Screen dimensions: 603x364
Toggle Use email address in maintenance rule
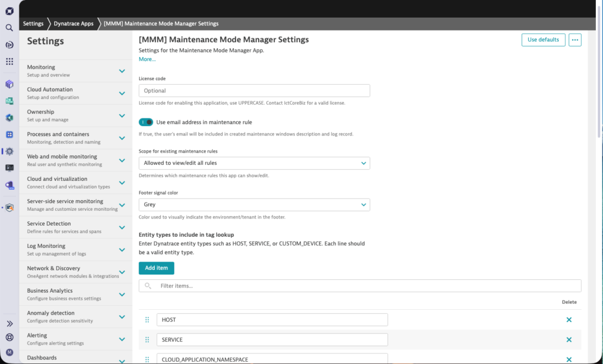(145, 122)
